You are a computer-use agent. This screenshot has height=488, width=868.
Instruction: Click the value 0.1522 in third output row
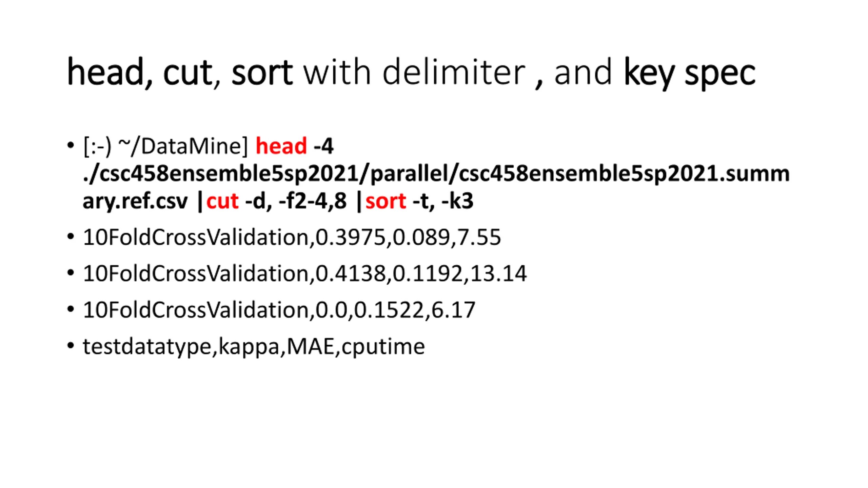(x=389, y=310)
